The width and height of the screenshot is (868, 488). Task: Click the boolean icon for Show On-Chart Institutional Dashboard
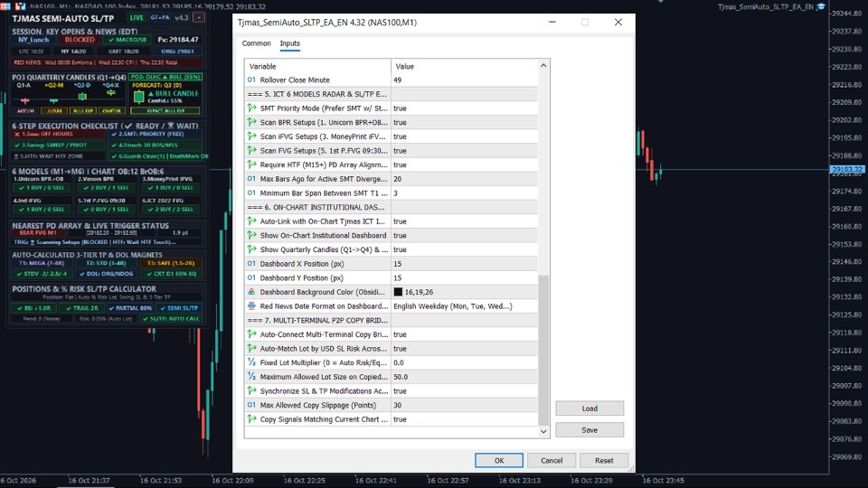coord(251,235)
